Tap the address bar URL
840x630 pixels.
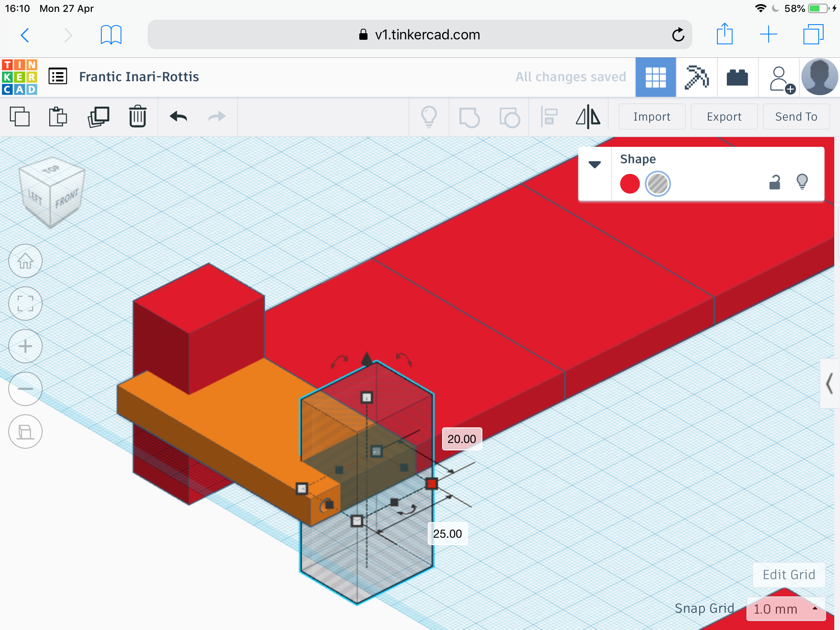[x=420, y=34]
